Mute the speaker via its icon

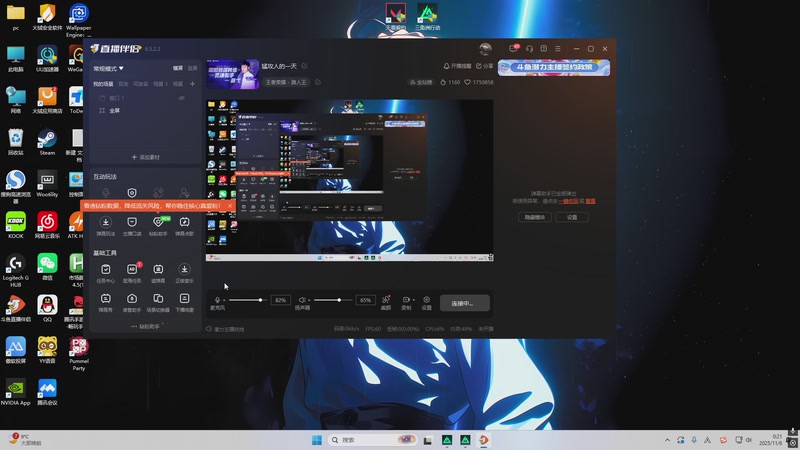(x=302, y=300)
